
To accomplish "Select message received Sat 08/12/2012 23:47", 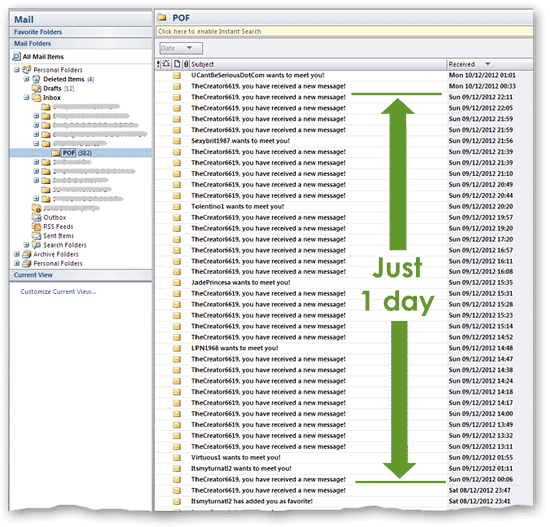I will coord(344,491).
